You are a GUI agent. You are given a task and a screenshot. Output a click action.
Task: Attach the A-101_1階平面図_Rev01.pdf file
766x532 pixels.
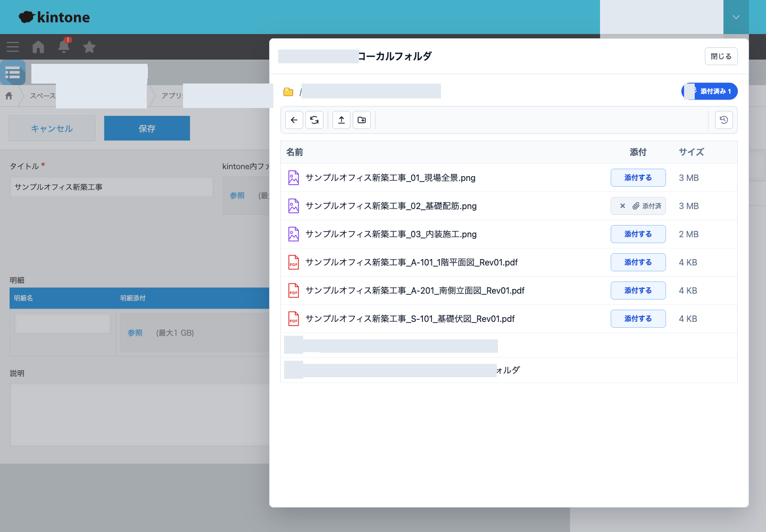click(x=638, y=262)
